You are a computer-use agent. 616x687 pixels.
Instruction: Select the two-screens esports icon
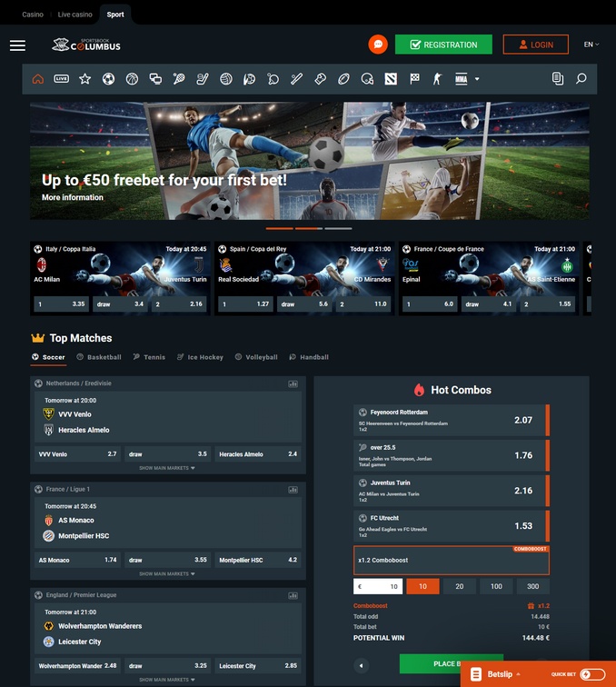155,79
